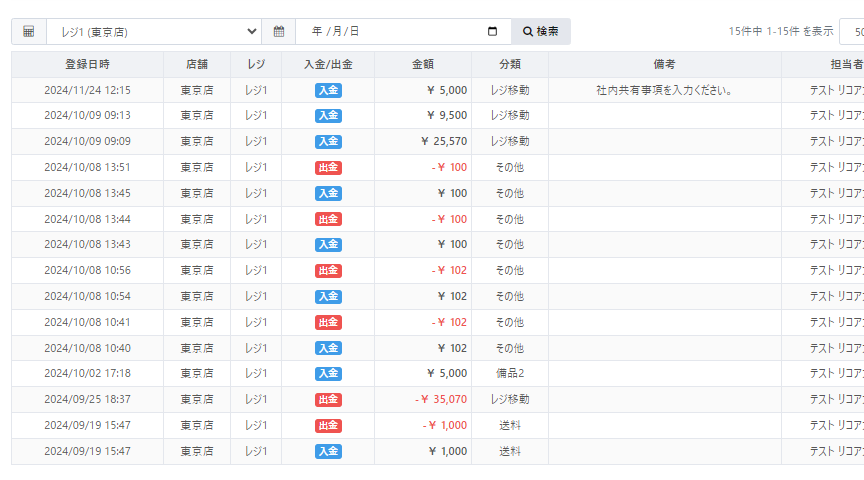The image size is (864, 480).
Task: Click the 出金 badge in 2024/10/08 13:51 row
Action: (x=328, y=168)
